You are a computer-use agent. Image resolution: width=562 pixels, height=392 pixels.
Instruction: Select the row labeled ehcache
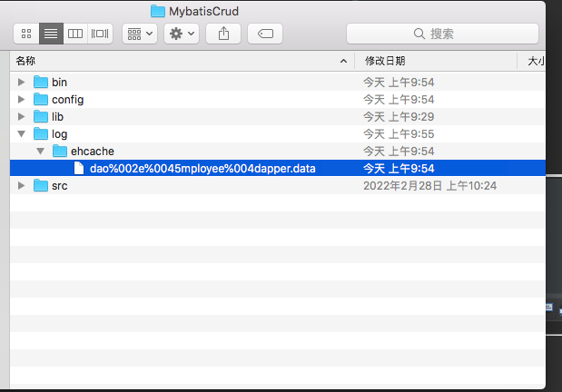(x=278, y=152)
